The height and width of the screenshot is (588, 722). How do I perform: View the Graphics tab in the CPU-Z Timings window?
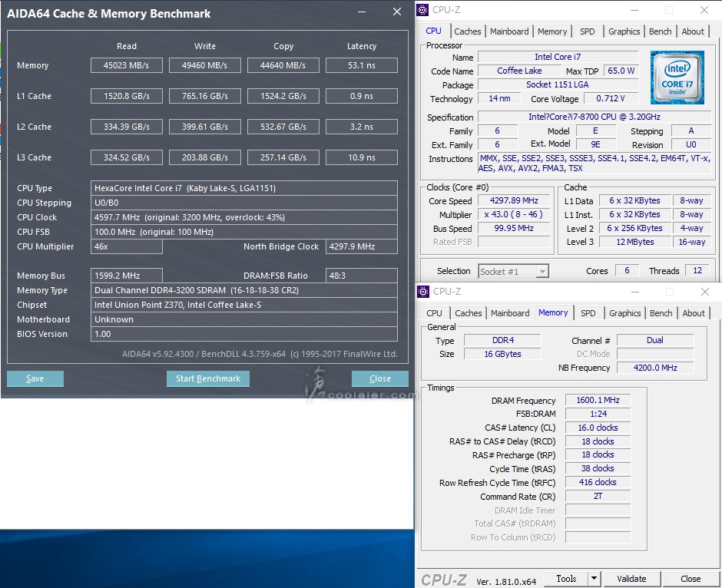625,313
